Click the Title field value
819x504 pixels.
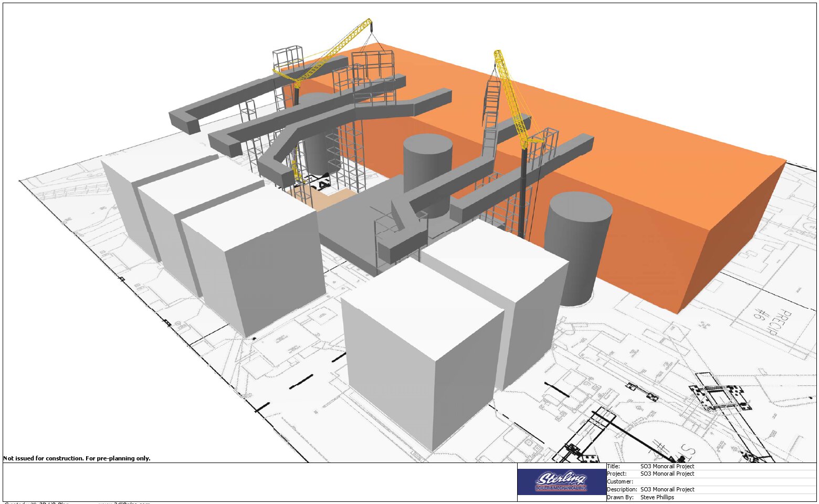coord(667,466)
